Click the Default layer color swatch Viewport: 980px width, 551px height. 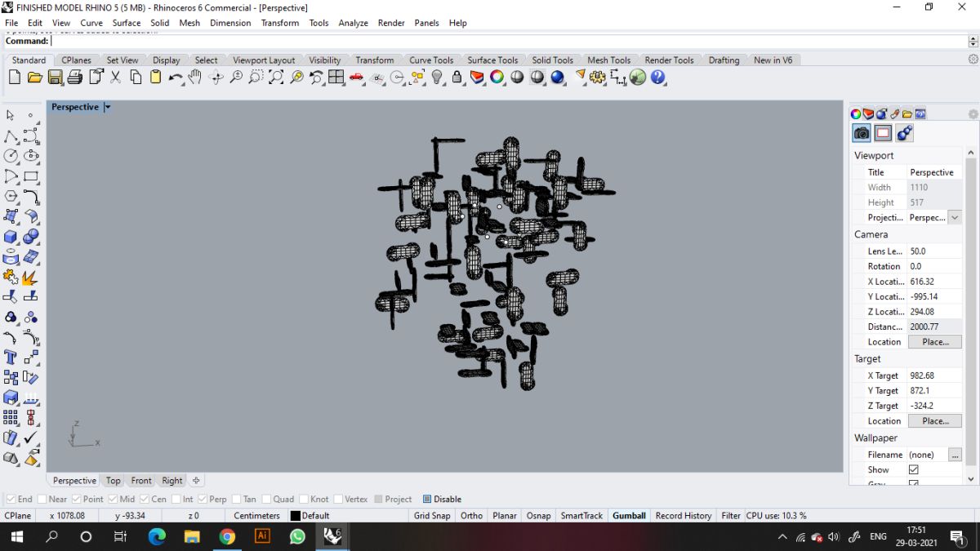tap(296, 516)
